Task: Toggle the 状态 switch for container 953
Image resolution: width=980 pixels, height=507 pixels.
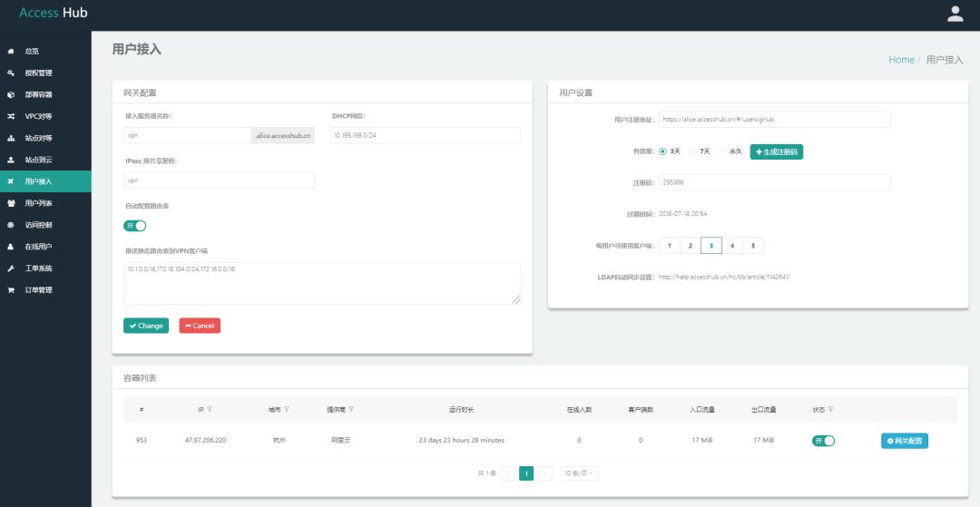Action: coord(823,441)
